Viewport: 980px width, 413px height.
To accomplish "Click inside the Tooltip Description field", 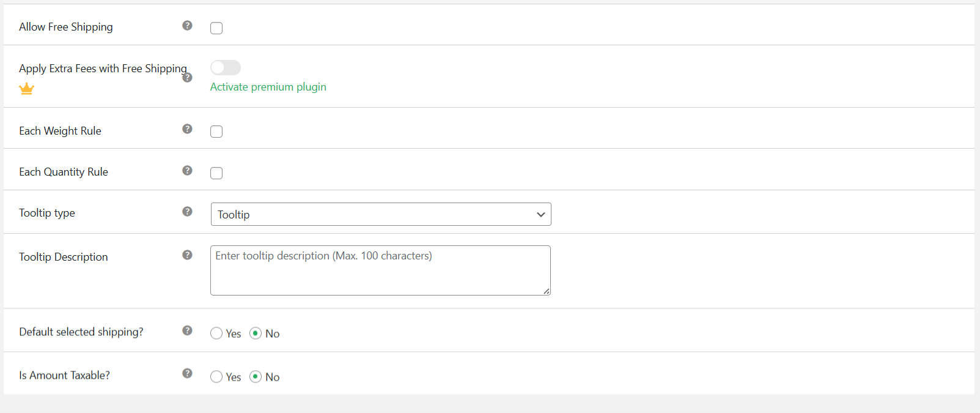I will [x=381, y=270].
